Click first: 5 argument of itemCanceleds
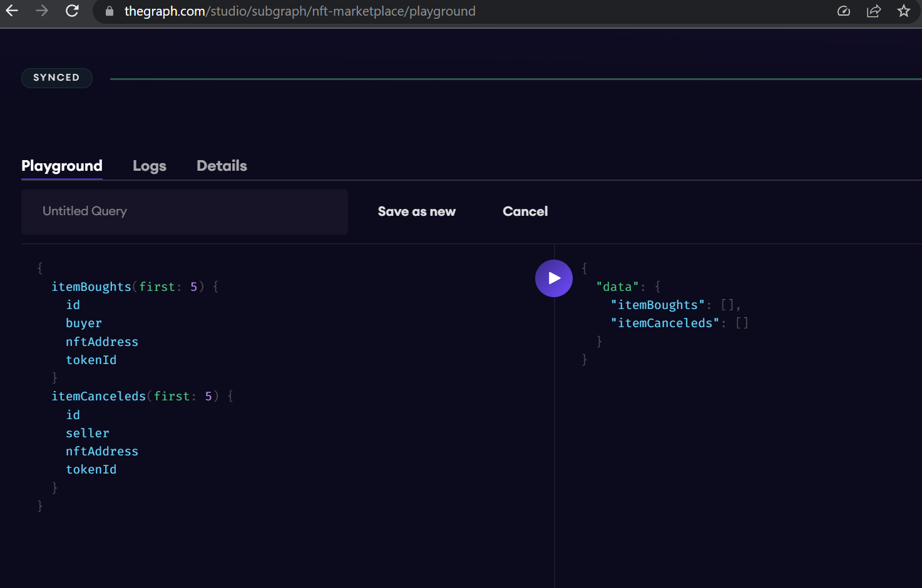The width and height of the screenshot is (922, 588). [183, 396]
